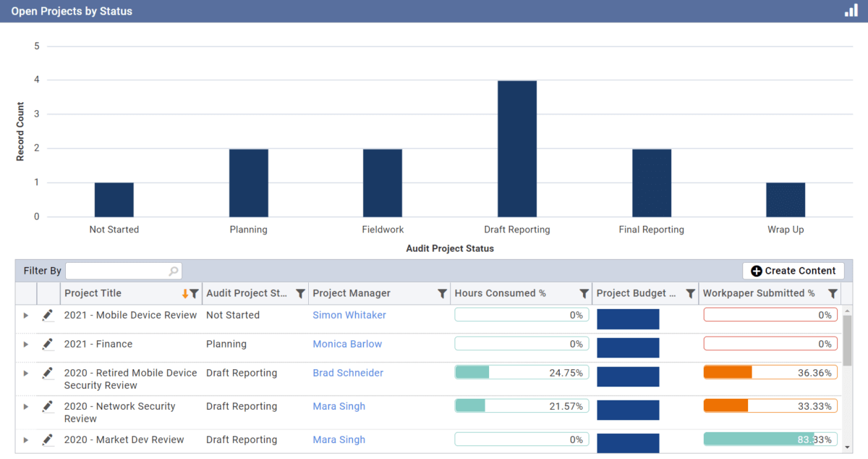The height and width of the screenshot is (459, 868).
Task: Click Mara Singh's link for Network Security Review
Action: [339, 406]
